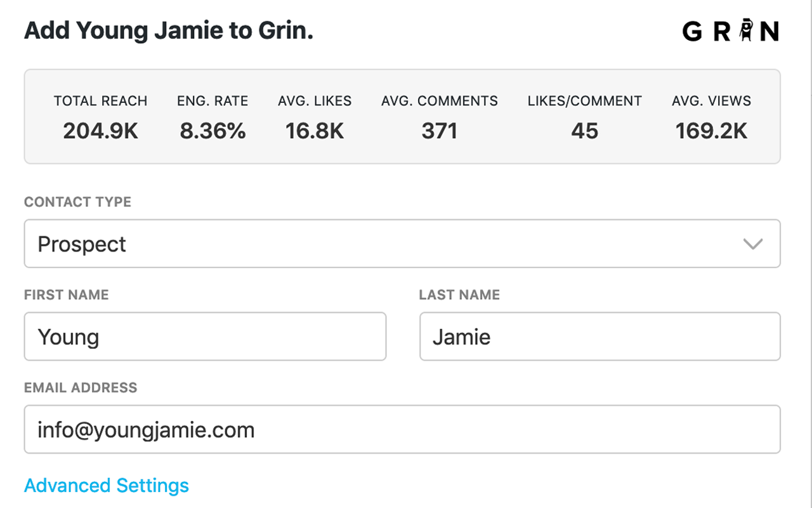Click the Email Address label
812x508 pixels.
81,387
